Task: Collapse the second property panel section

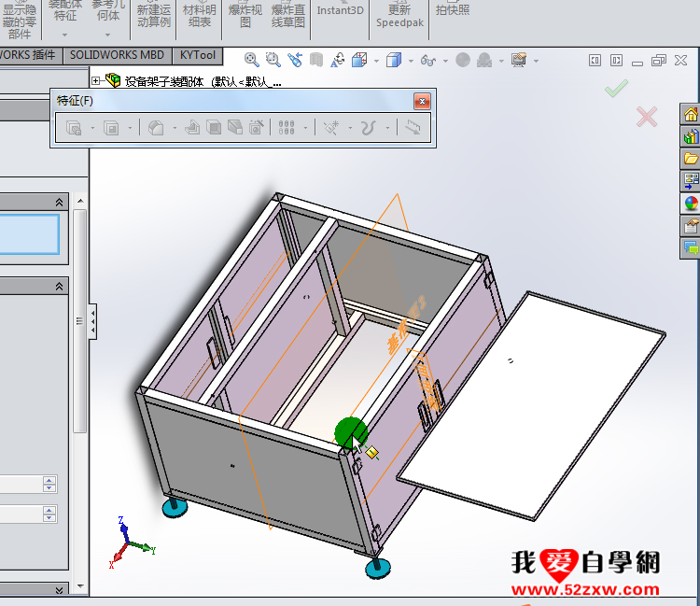Action: pos(60,286)
